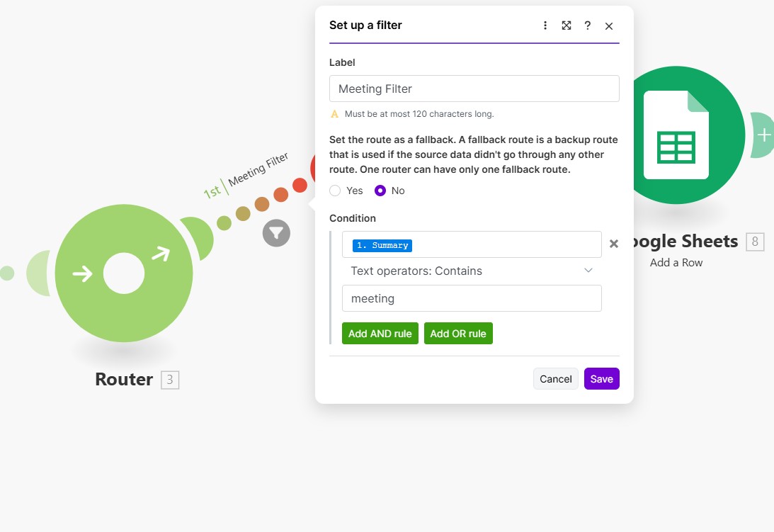Click the Google Sheets module title
Image resolution: width=774 pixels, height=532 pixels.
pos(685,241)
